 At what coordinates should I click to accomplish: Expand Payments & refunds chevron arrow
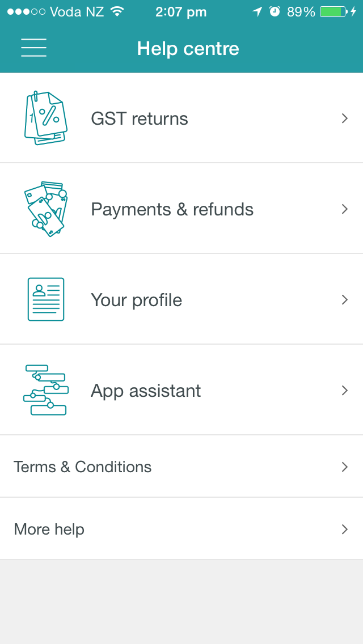point(344,209)
